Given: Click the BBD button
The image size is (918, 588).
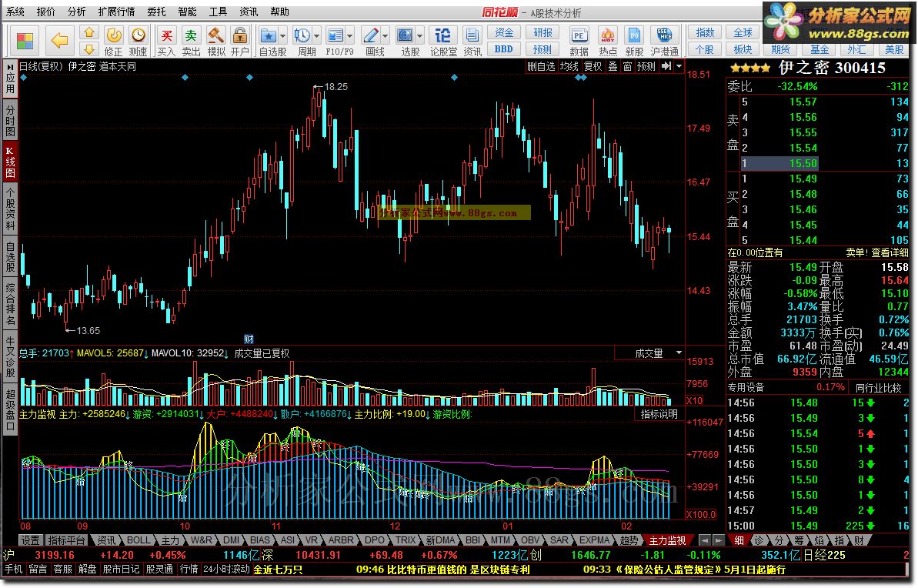Looking at the screenshot, I should (x=503, y=48).
